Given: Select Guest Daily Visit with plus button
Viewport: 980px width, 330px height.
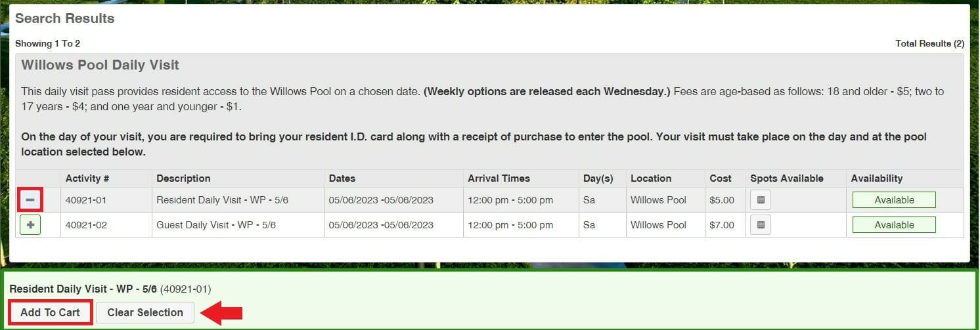Looking at the screenshot, I should (x=31, y=225).
